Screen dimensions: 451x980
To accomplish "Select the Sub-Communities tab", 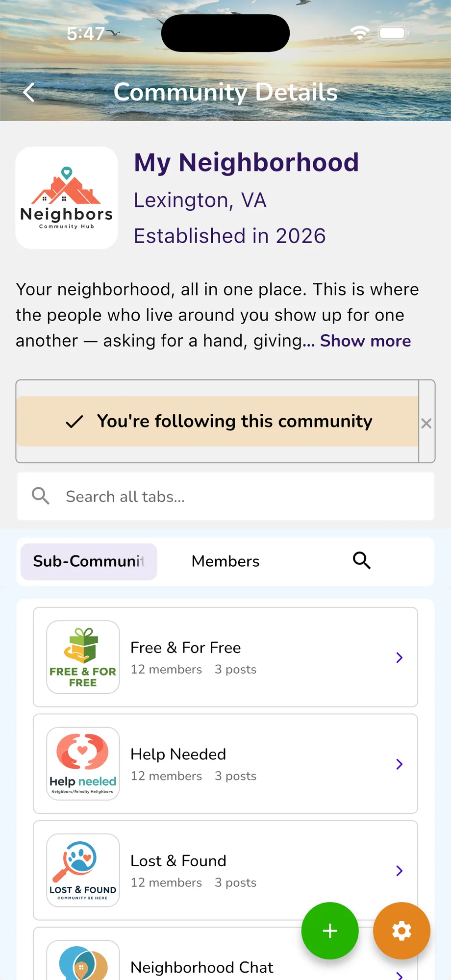I will click(x=89, y=561).
